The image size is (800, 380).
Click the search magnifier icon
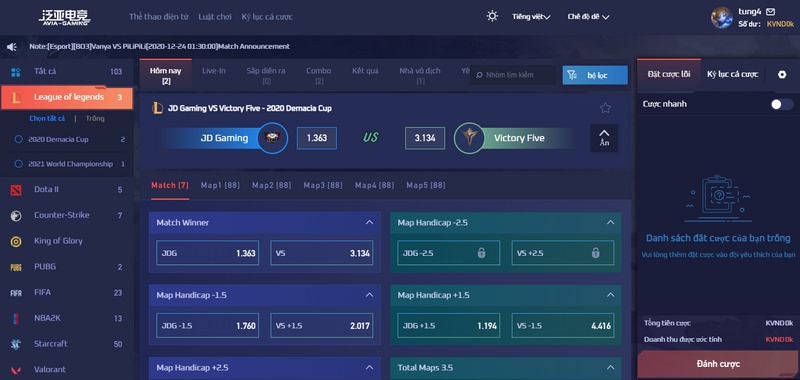click(x=479, y=75)
